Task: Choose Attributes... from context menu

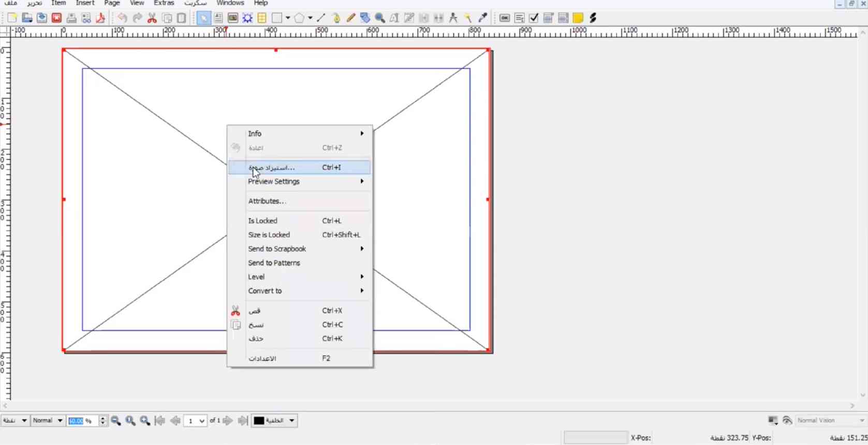Action: 300,201
